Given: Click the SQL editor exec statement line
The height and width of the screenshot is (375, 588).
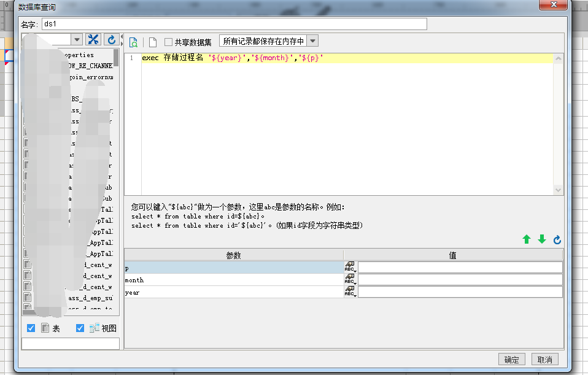Looking at the screenshot, I should click(347, 58).
